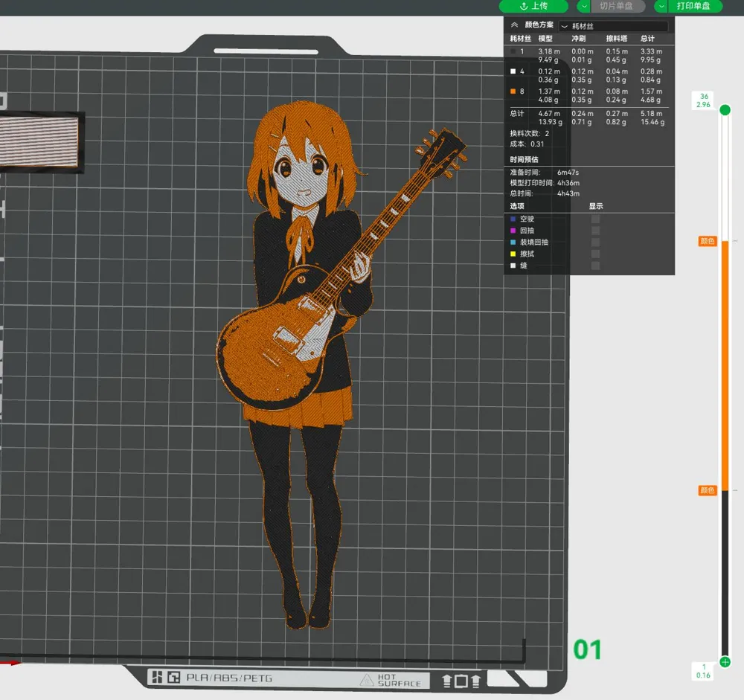Click the 切片单盘 slice plate button
The width and height of the screenshot is (744, 700).
(x=618, y=6)
